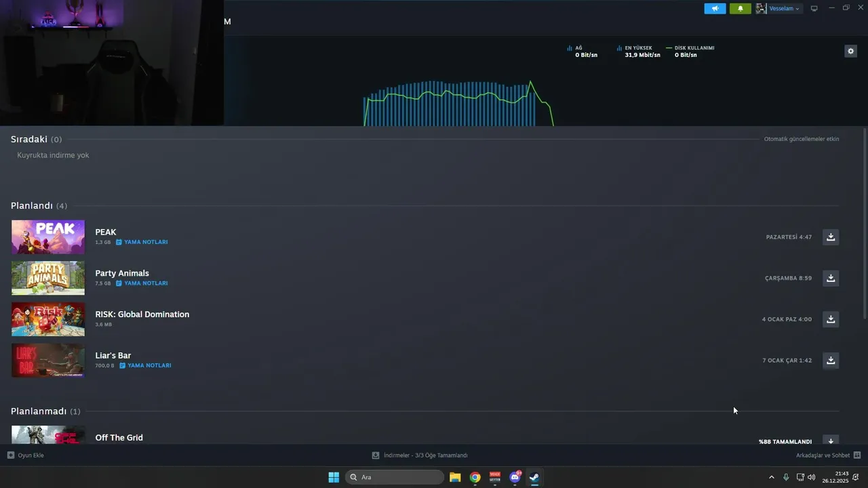Open Arkadaşlar ve Sohbet friends chat
Viewport: 868px width, 488px height.
tap(828, 455)
